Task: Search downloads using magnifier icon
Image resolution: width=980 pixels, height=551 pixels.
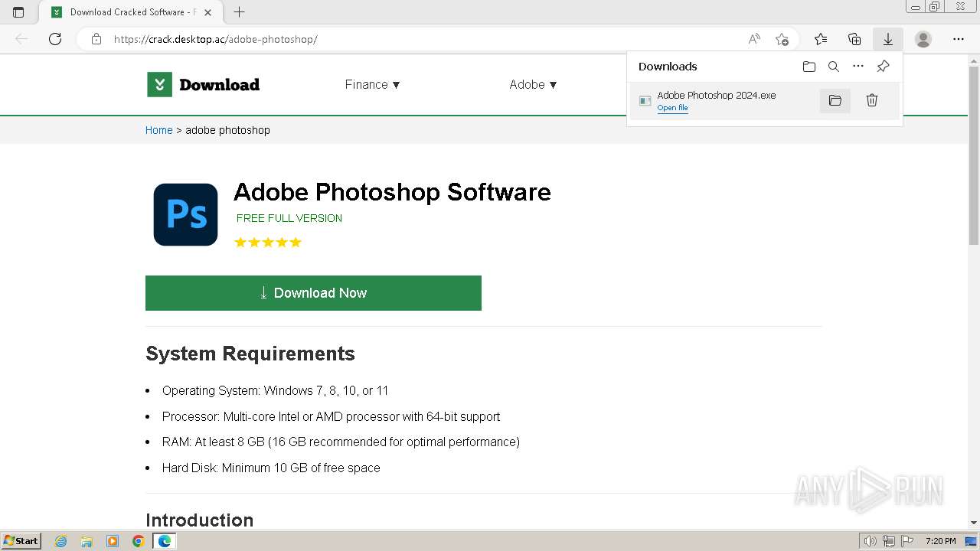Action: click(x=834, y=67)
